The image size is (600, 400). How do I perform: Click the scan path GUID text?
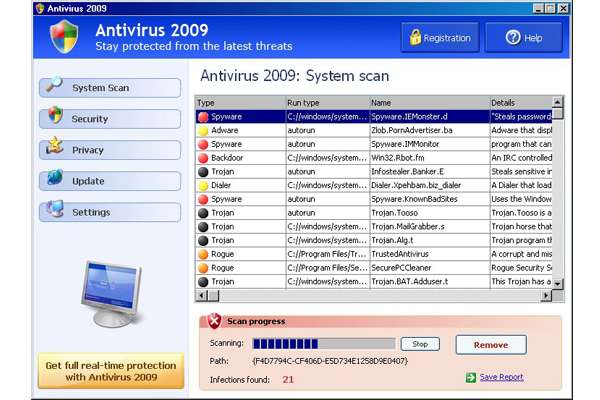click(x=330, y=361)
